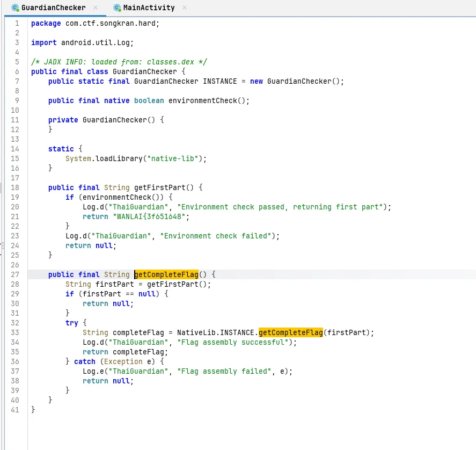Click environmentCheck call inside the if statement
Image resolution: width=476 pixels, height=450 pixels.
click(108, 197)
